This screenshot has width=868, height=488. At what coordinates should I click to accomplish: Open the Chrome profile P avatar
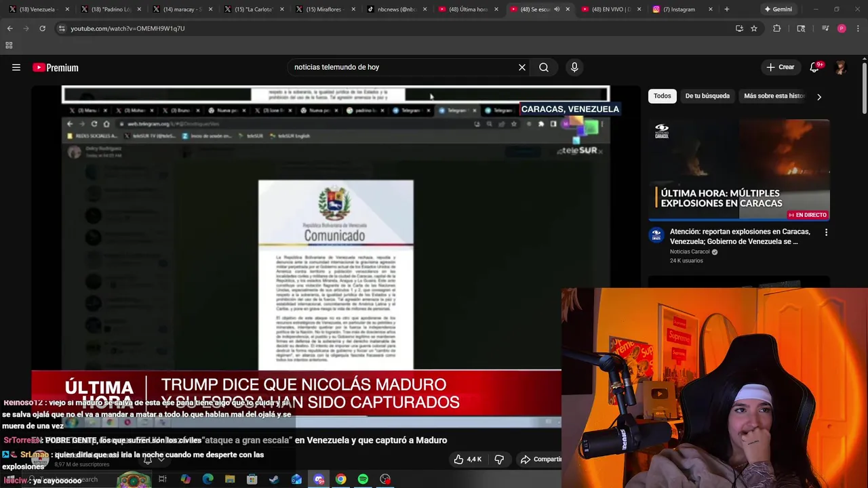pyautogui.click(x=842, y=28)
